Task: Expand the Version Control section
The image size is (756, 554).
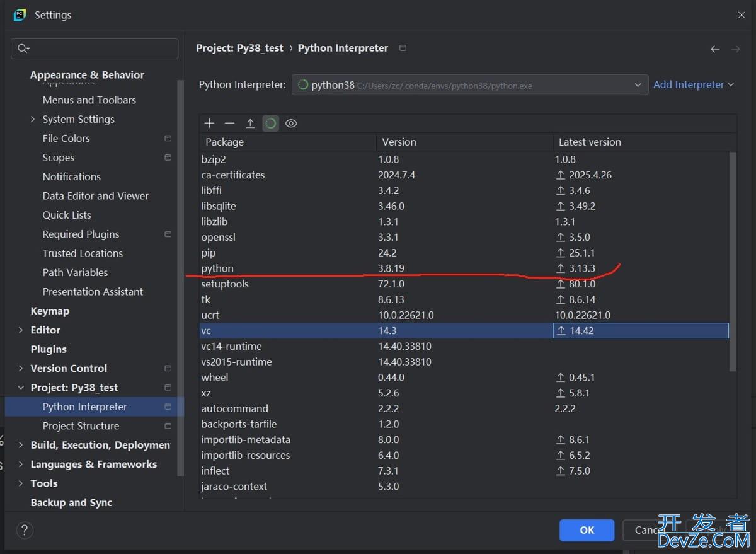Action: [21, 369]
